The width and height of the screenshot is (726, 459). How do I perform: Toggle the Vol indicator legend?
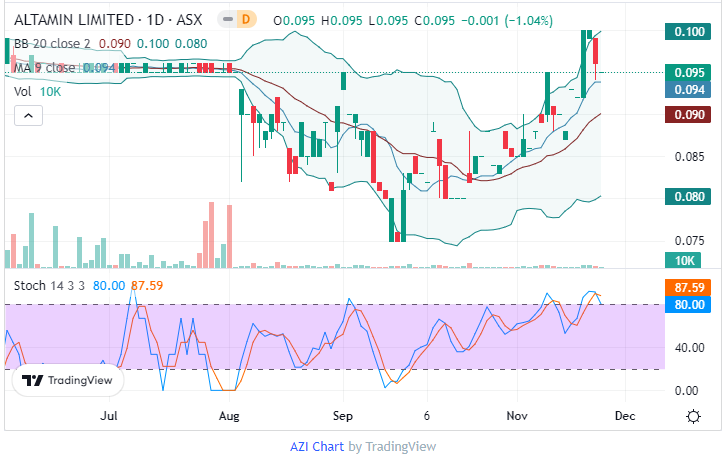tap(23, 91)
